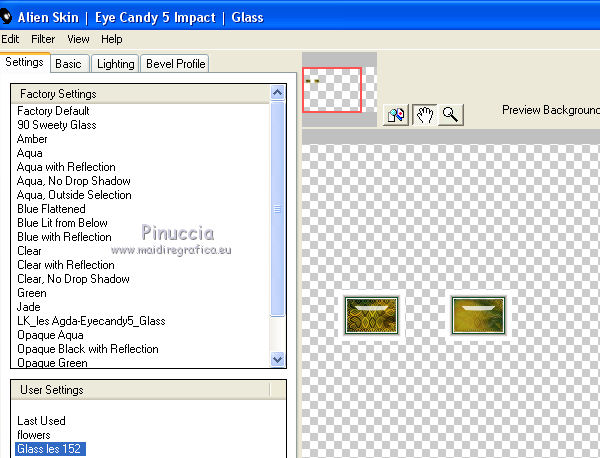The image size is (600, 458).
Task: Click scroll down arrow in Factory Settings
Action: click(277, 359)
